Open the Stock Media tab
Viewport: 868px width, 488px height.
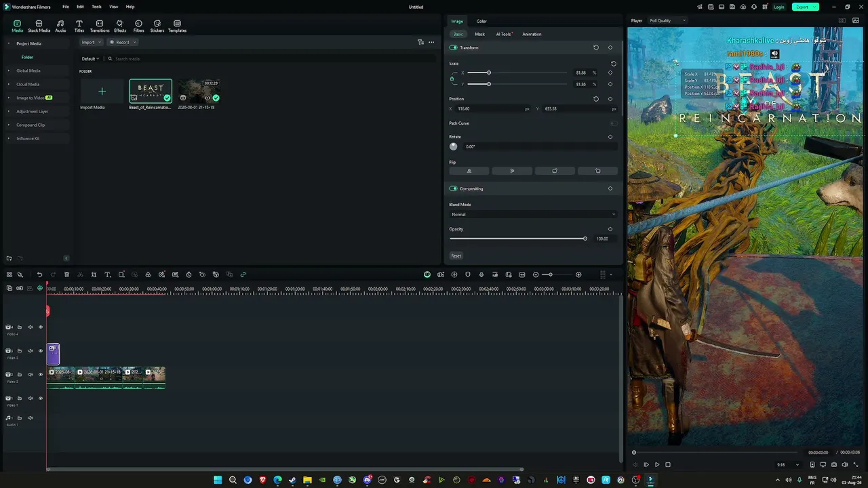click(x=39, y=26)
